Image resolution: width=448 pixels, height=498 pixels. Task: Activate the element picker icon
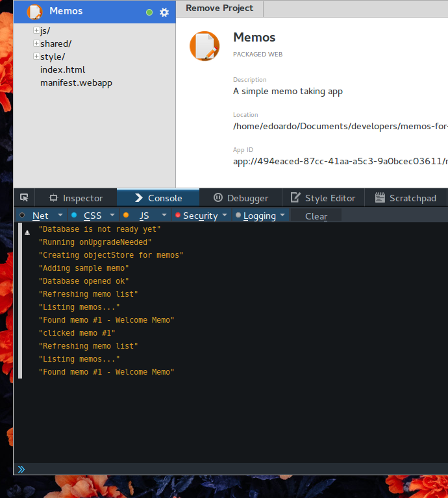pos(24,197)
